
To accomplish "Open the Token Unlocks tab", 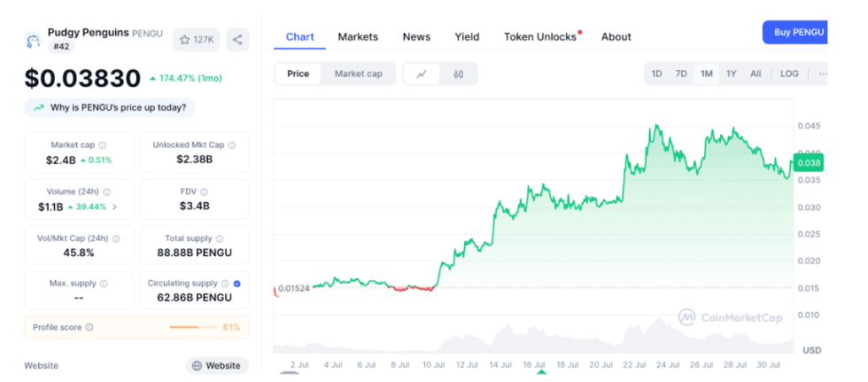I will pos(540,37).
